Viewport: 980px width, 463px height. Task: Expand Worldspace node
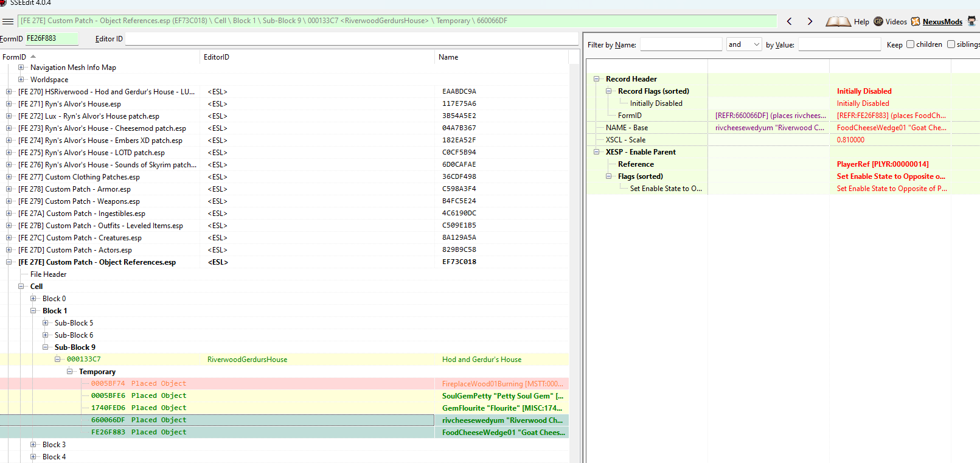[x=21, y=80]
